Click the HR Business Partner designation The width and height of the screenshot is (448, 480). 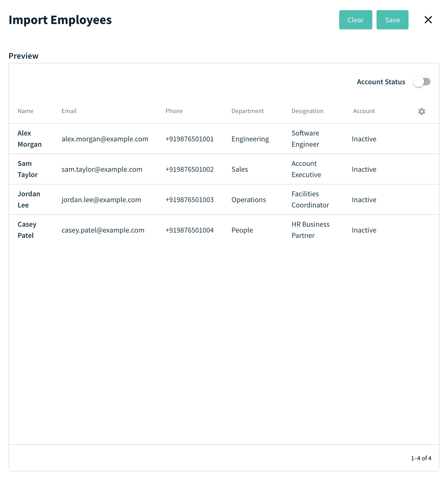(x=311, y=230)
